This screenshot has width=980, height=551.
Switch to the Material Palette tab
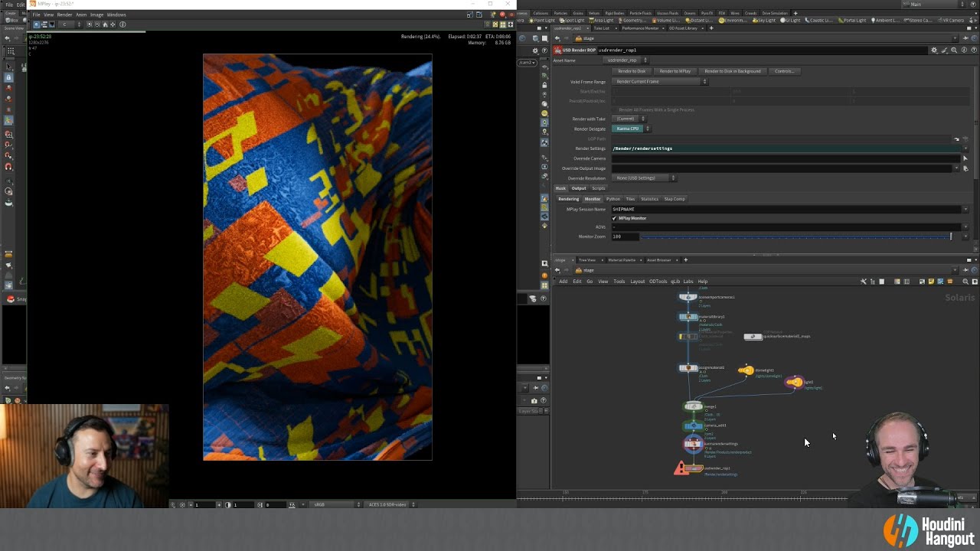click(622, 260)
